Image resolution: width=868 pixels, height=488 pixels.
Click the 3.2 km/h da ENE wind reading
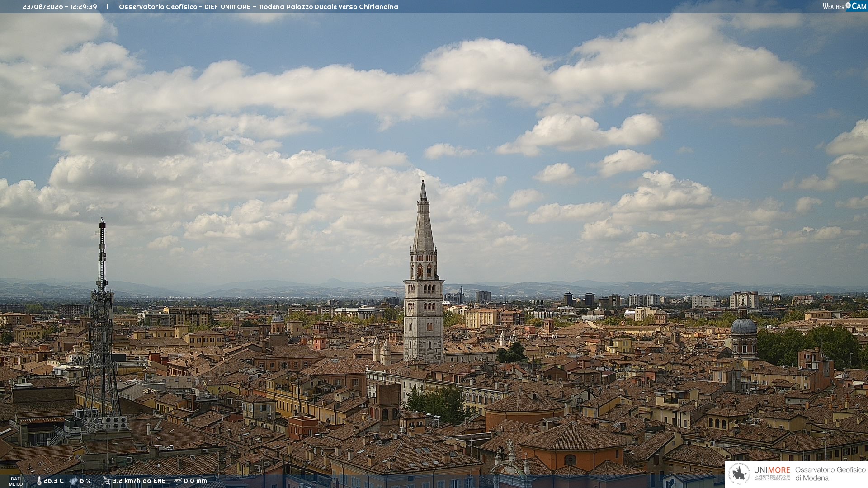click(139, 481)
